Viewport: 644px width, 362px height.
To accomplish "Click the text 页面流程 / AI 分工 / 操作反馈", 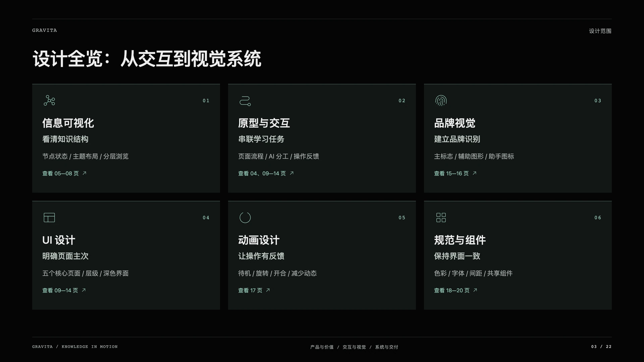I will [x=279, y=156].
